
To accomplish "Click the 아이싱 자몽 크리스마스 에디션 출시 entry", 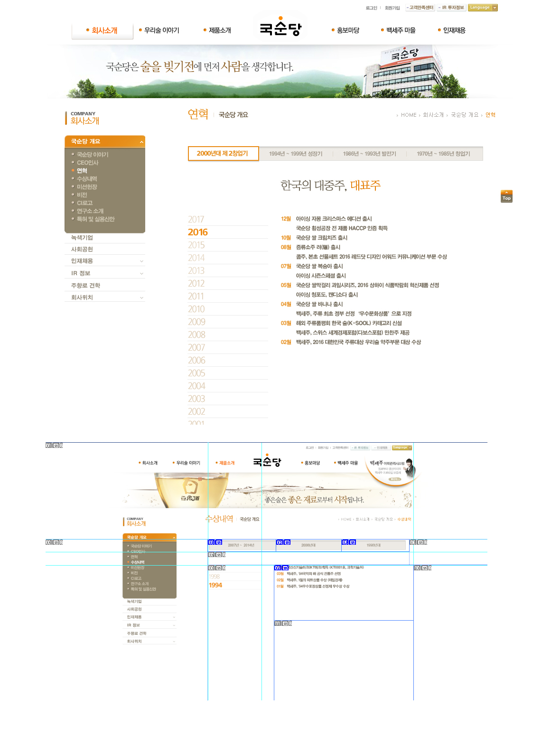I will point(334,219).
